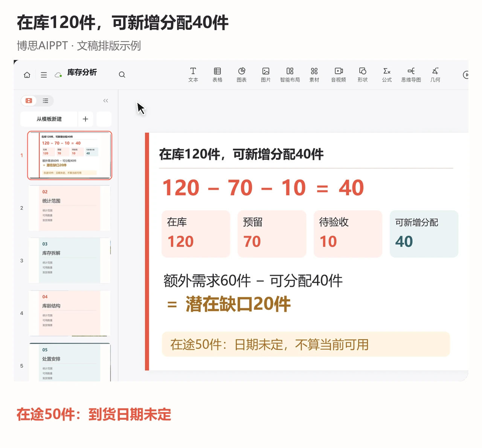Image resolution: width=482 pixels, height=448 pixels.
Task: Insert a 表格 table
Action: tap(217, 75)
